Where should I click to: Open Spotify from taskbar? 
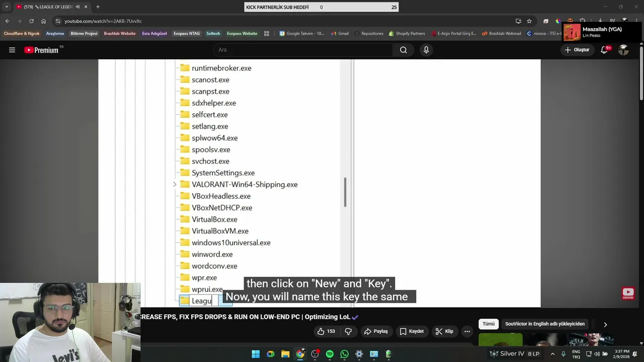(330, 354)
